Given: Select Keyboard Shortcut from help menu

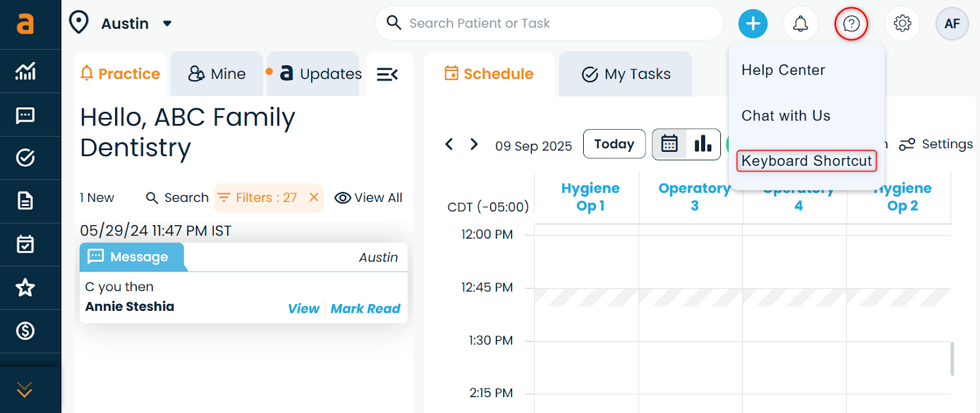Looking at the screenshot, I should pos(806,161).
